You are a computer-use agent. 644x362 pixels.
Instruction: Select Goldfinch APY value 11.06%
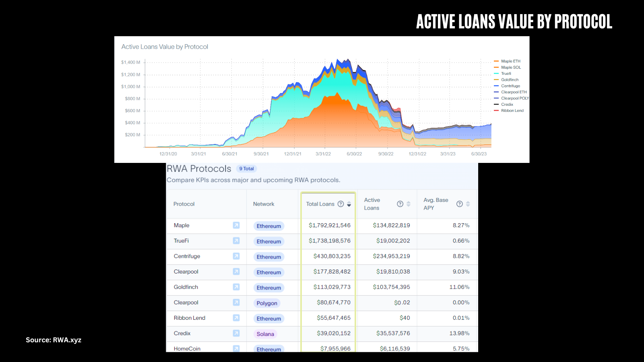pos(459,287)
